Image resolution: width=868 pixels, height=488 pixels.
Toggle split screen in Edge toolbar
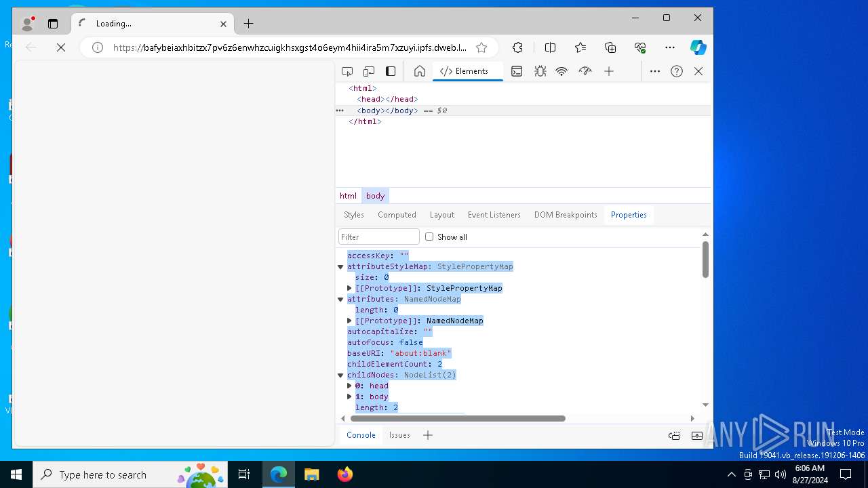coord(550,47)
